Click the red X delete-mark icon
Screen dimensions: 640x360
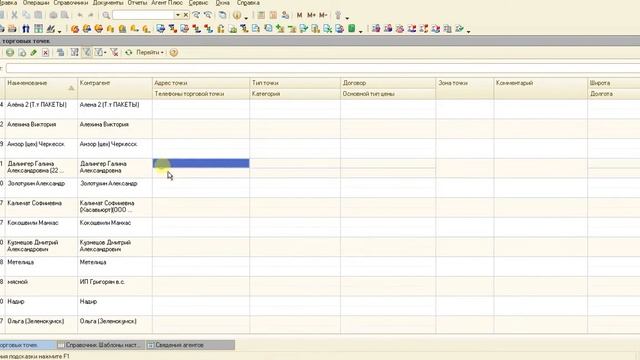[x=46, y=53]
